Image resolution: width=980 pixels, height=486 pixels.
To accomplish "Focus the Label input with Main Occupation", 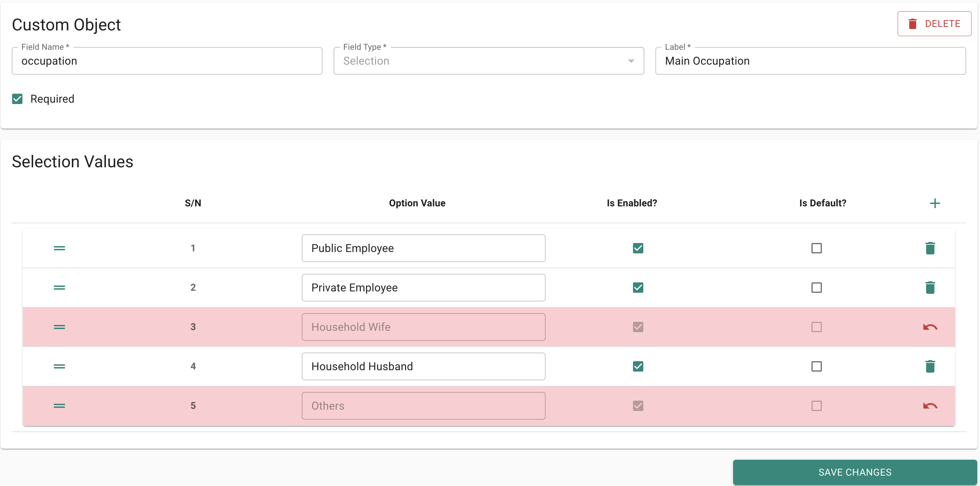I will [x=810, y=61].
